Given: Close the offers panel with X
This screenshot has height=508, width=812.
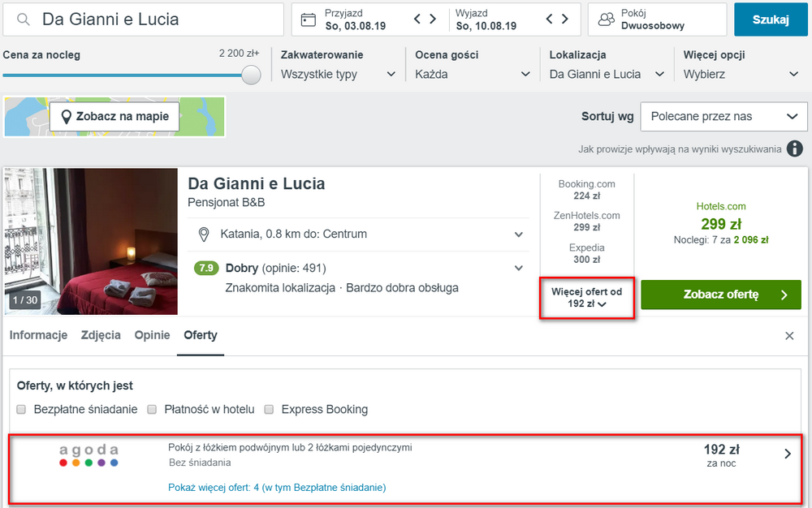Looking at the screenshot, I should (789, 336).
